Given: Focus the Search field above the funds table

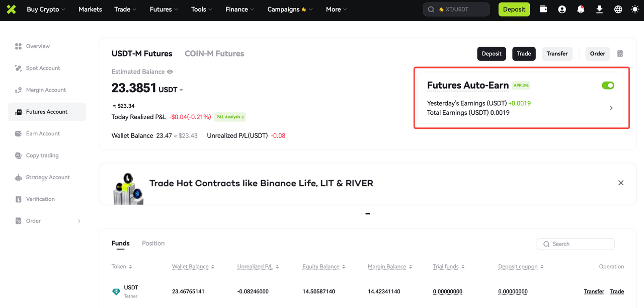Looking at the screenshot, I should (x=576, y=244).
